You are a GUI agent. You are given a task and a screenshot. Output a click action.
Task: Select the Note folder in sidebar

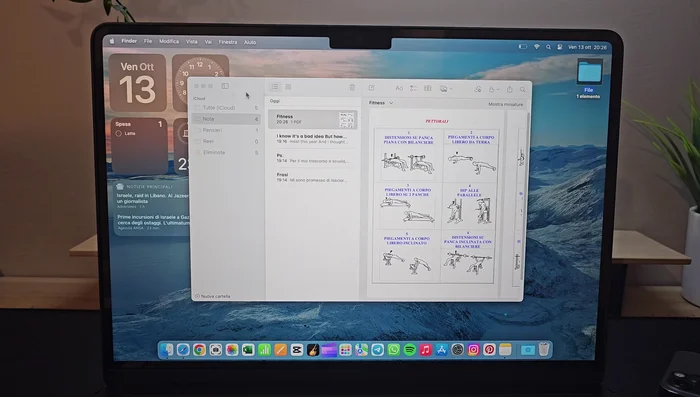226,119
